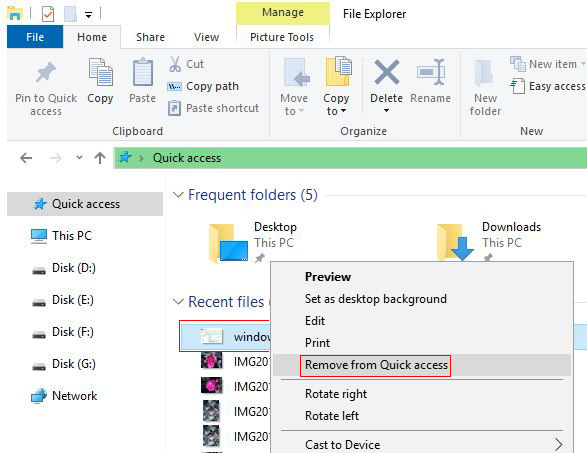Click the Manage contextual tab header
Viewport: 587px width, 453px height.
coord(283,12)
